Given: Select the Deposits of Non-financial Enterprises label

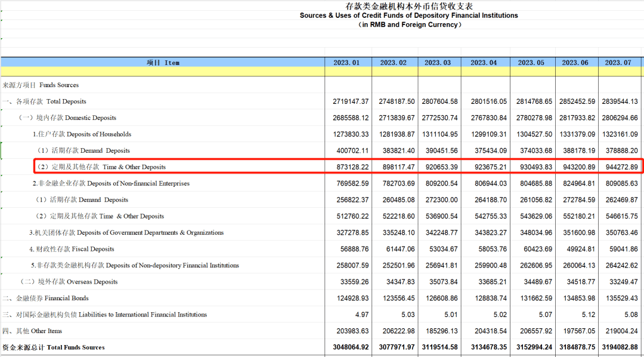Looking at the screenshot, I should point(111,183).
